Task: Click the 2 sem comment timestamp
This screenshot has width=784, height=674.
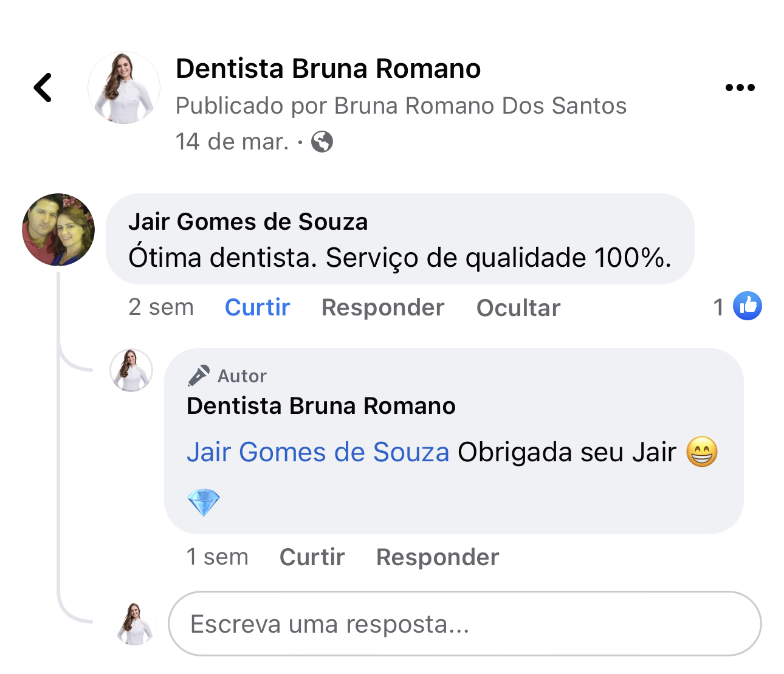Action: (161, 308)
